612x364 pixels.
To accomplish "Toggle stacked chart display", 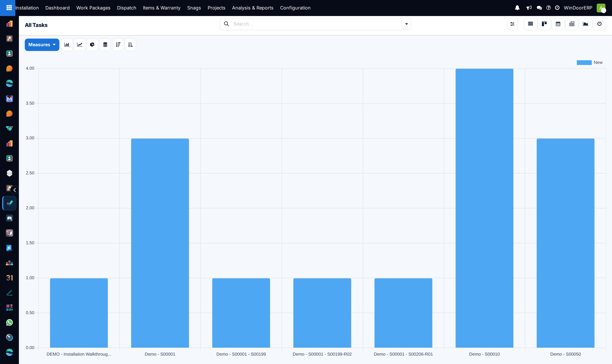I will 105,45.
